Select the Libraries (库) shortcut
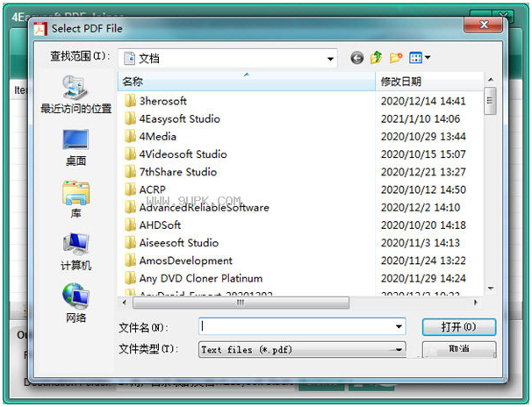Image resolution: width=532 pixels, height=407 pixels. (x=76, y=199)
